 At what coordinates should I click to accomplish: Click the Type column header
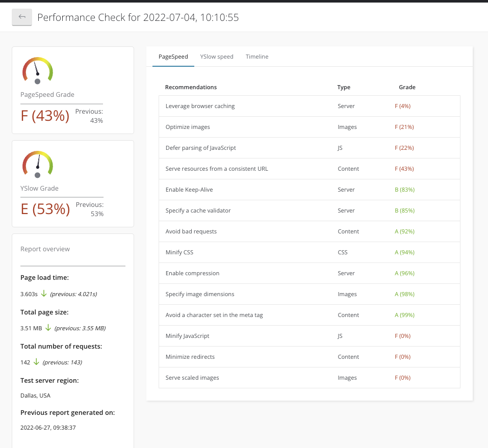pos(344,87)
